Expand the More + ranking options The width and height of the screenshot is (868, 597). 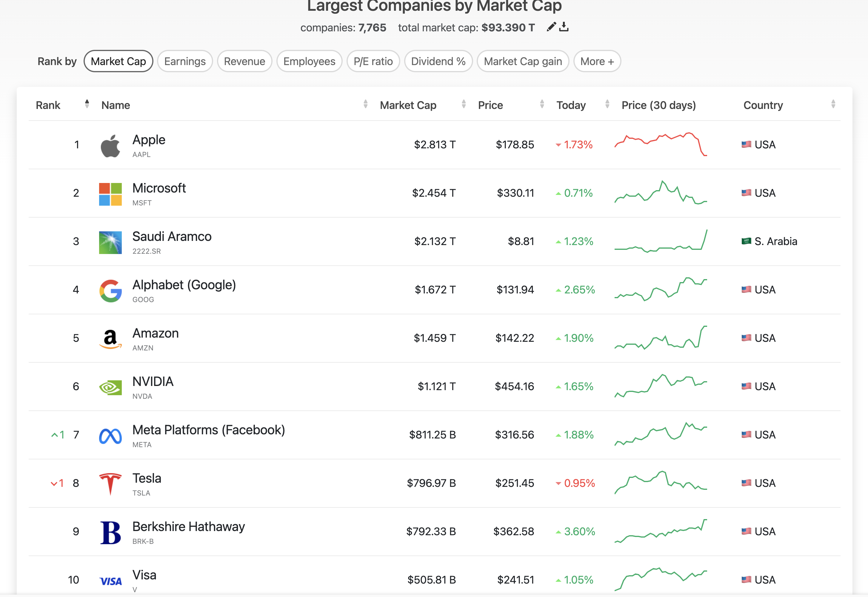(597, 61)
